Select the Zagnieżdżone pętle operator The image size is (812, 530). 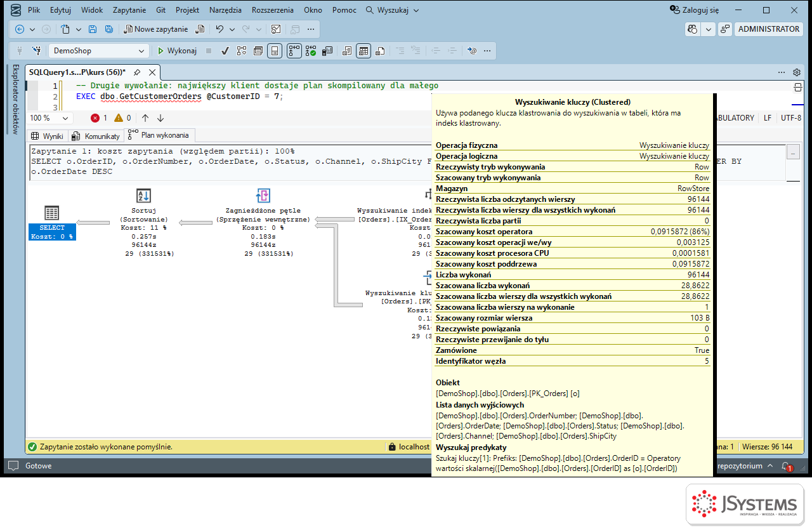(x=263, y=222)
